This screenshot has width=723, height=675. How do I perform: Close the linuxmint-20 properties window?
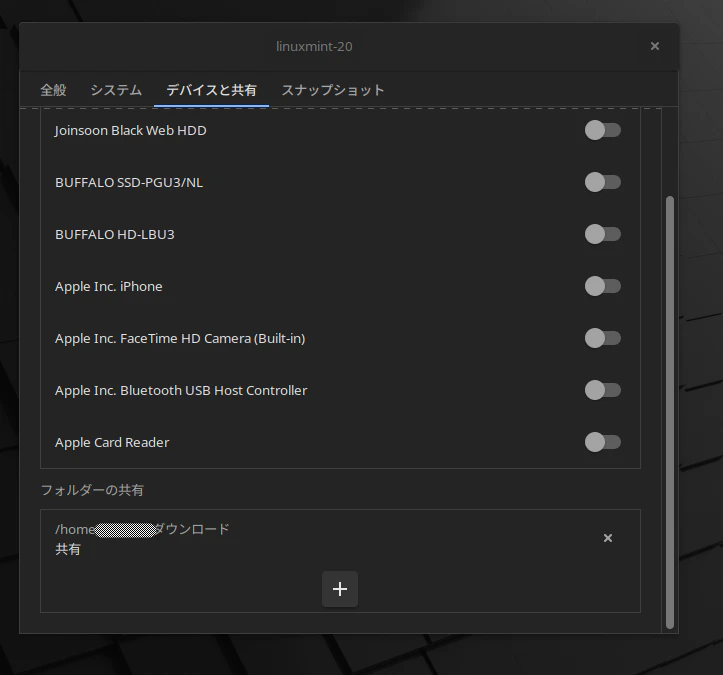pos(655,46)
